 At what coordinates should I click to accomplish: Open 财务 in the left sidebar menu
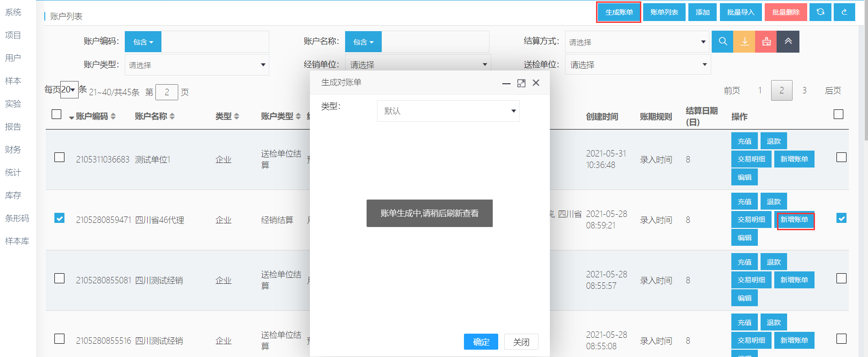pos(13,150)
